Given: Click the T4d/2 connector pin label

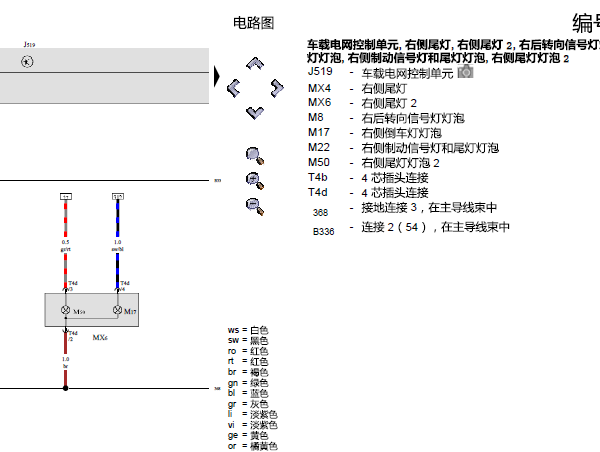Looking at the screenshot, I should 73,336.
